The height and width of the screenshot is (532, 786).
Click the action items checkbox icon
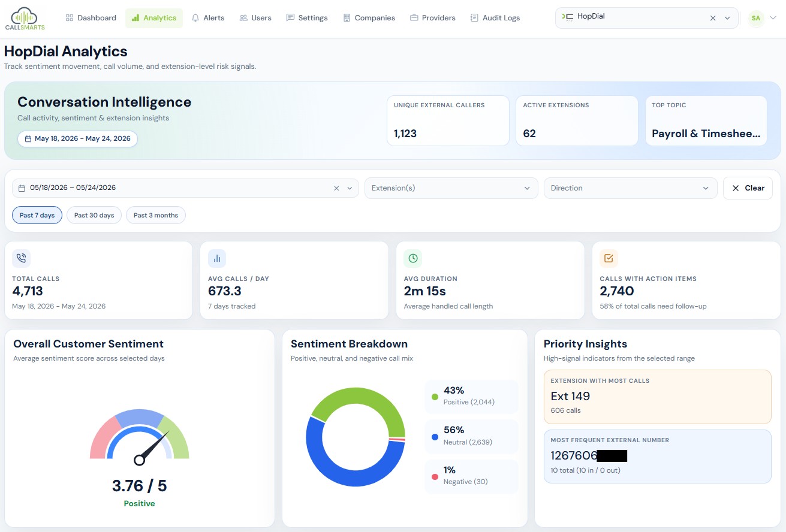click(x=609, y=258)
